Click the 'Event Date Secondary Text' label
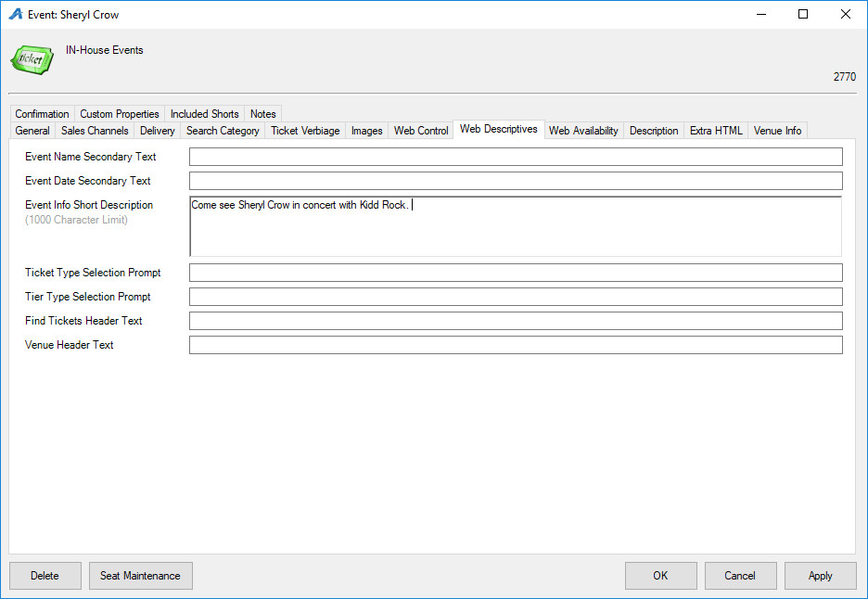The width and height of the screenshot is (868, 599). point(88,181)
